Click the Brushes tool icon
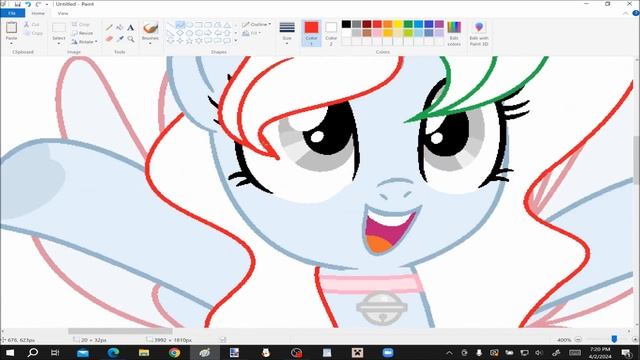Viewport: 640px width, 360px height. pos(150,28)
